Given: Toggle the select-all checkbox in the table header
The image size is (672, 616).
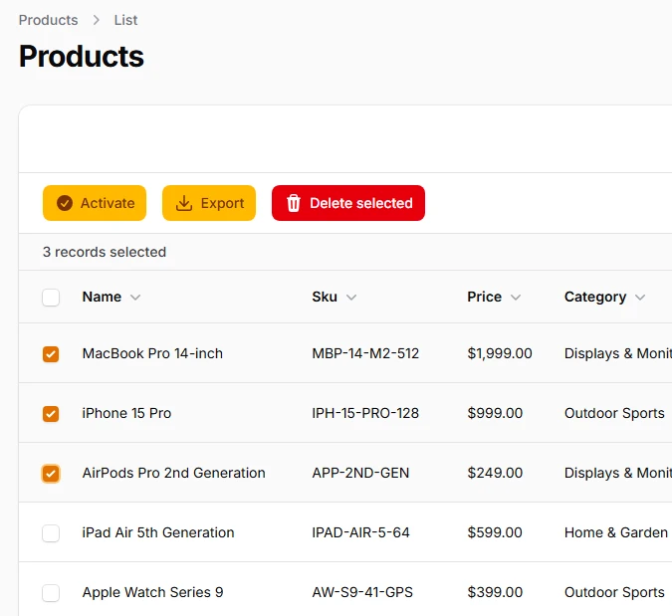Looking at the screenshot, I should (51, 298).
